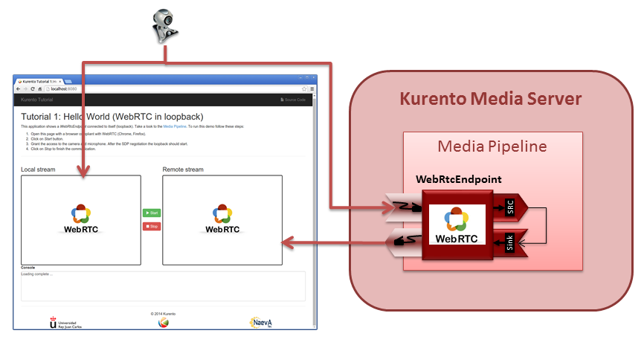Screen dimensions: 644x342
Task: Click inside the Console output area
Action: pos(163,286)
